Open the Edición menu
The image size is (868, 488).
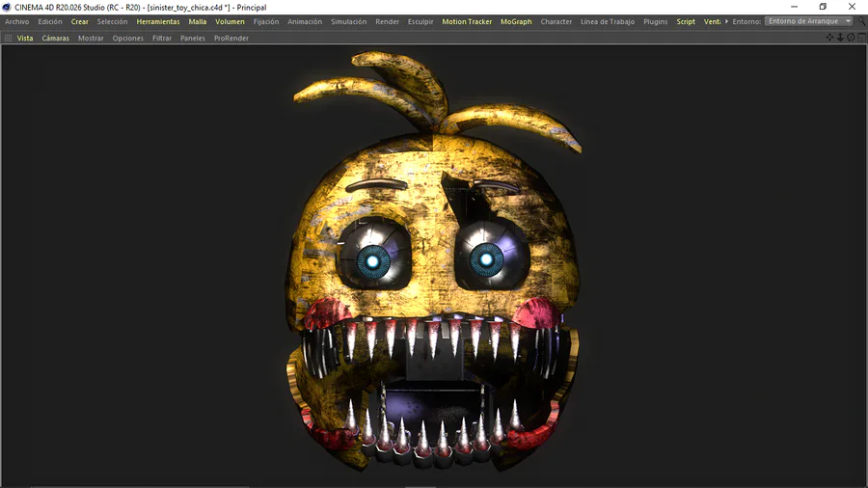pyautogui.click(x=50, y=21)
